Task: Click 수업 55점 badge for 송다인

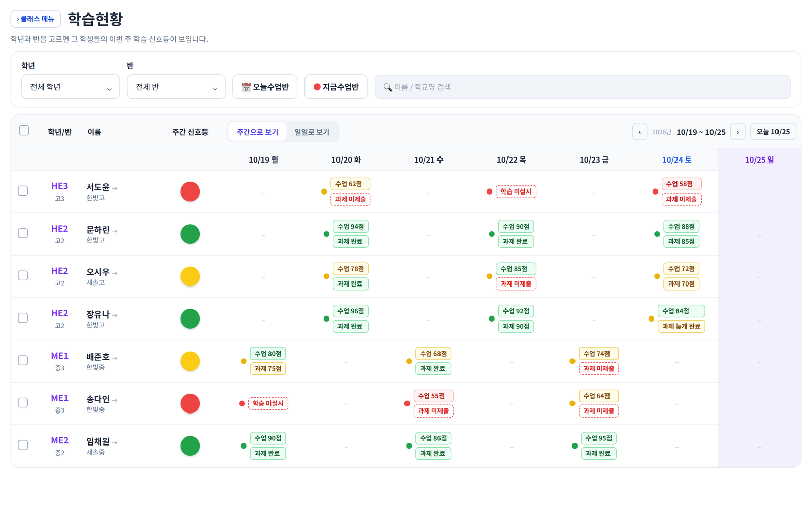Action: [433, 396]
